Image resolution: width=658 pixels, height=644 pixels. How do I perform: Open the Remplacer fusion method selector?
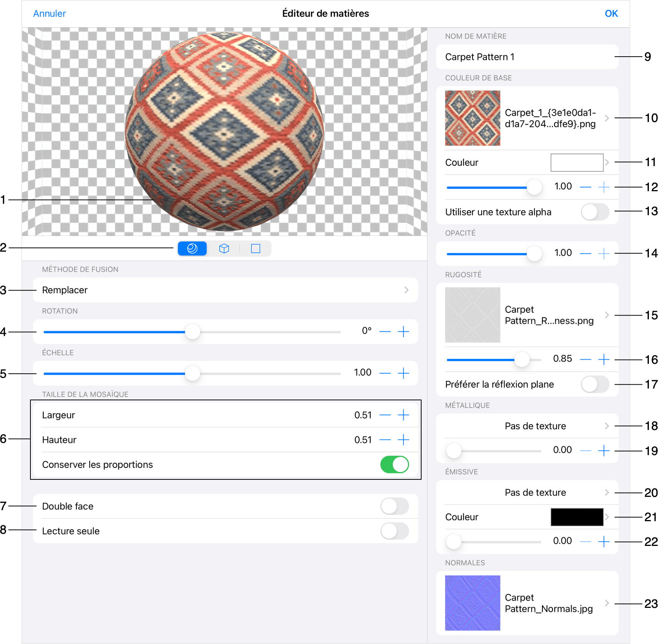pyautogui.click(x=225, y=290)
